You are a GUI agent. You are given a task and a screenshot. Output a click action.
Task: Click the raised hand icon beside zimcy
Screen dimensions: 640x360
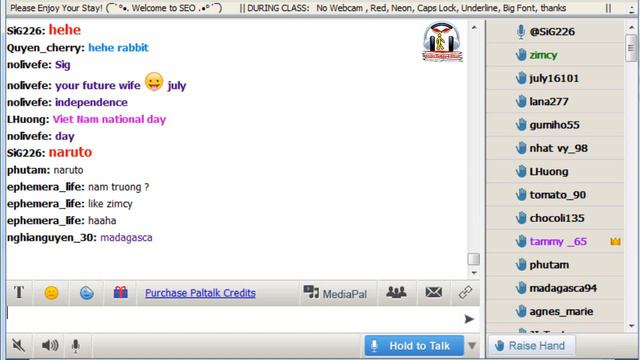520,55
